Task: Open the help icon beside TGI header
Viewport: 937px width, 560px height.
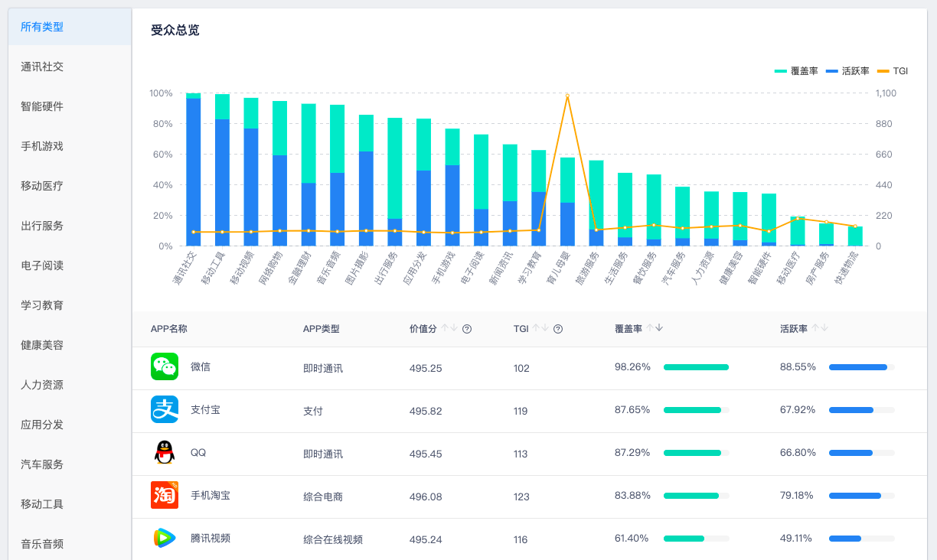Action: pos(558,329)
